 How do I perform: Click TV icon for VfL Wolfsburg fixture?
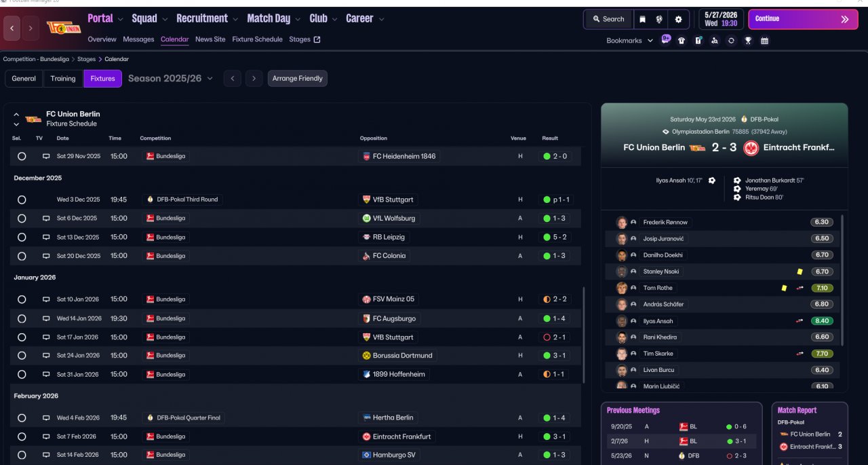tap(46, 219)
